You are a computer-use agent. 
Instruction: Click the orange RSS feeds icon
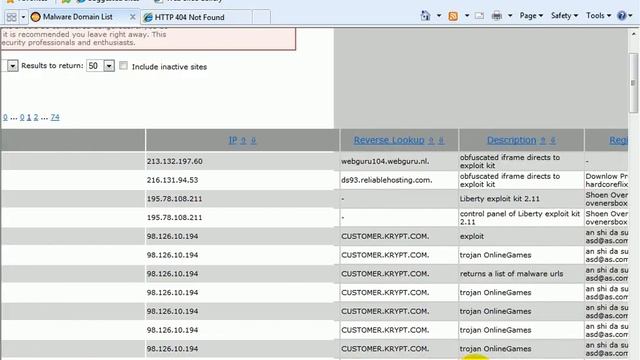[453, 16]
